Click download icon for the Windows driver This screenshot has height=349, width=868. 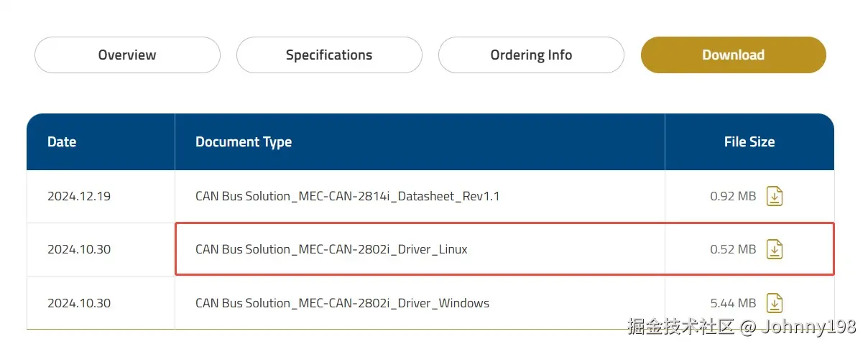coord(774,303)
